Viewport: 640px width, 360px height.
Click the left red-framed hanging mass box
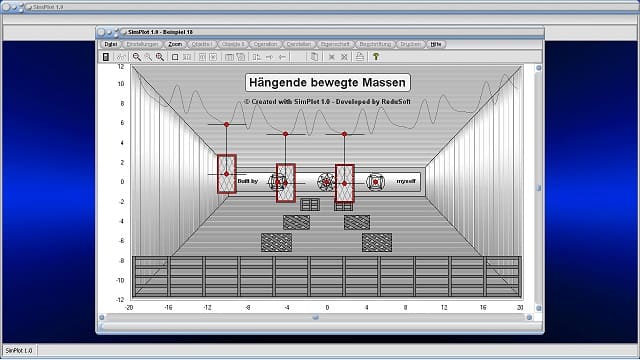pos(227,174)
